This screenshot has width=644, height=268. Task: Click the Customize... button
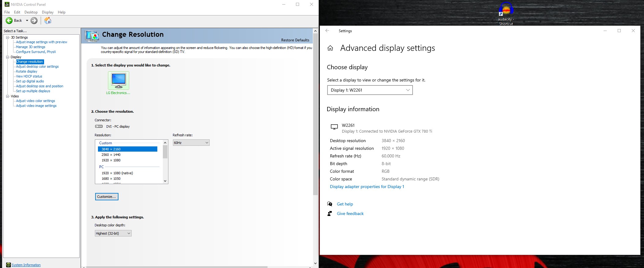(107, 197)
